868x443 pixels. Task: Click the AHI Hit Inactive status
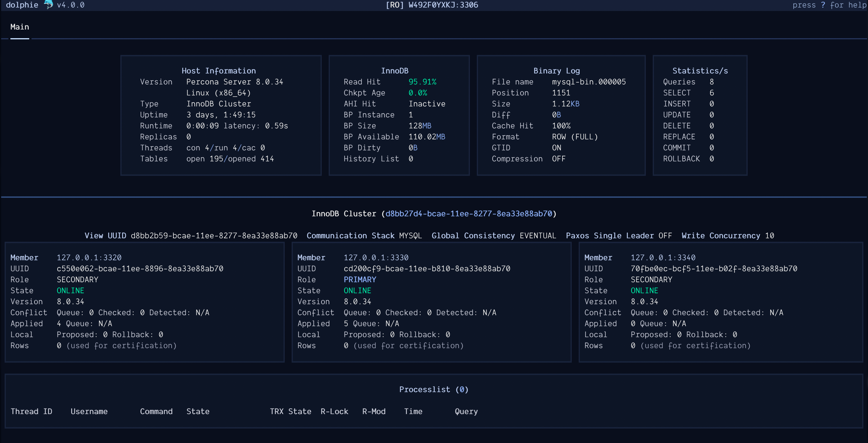(x=427, y=104)
